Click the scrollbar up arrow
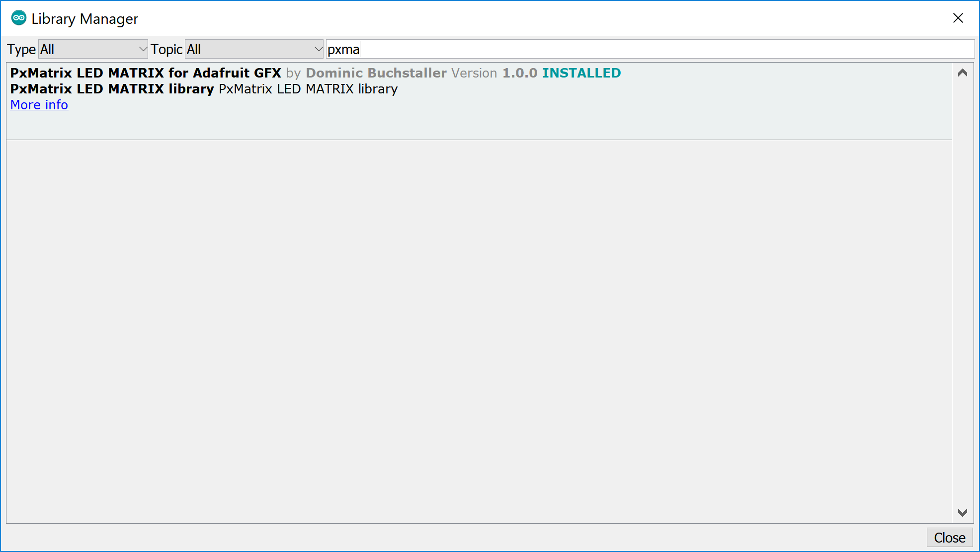980x552 pixels. (963, 73)
